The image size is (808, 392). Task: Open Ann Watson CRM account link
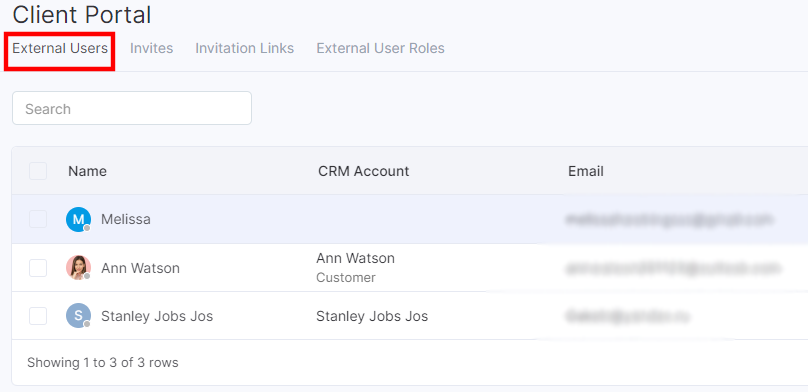coord(356,258)
